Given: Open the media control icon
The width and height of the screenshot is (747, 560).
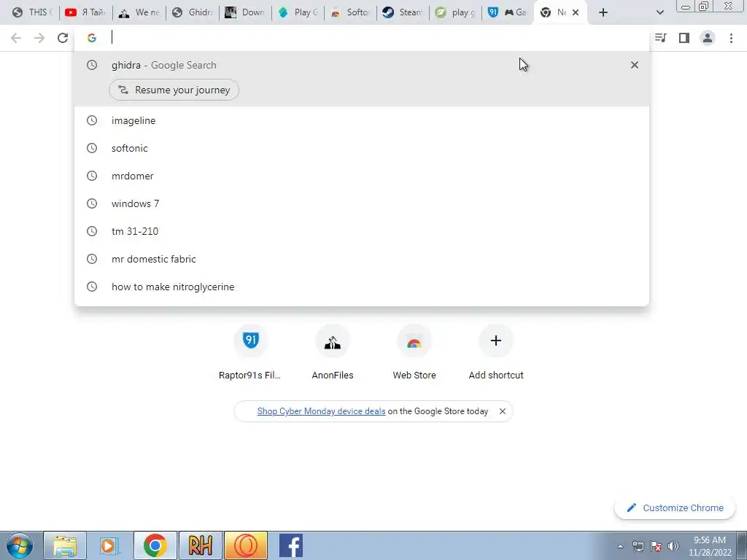Looking at the screenshot, I should pyautogui.click(x=660, y=38).
